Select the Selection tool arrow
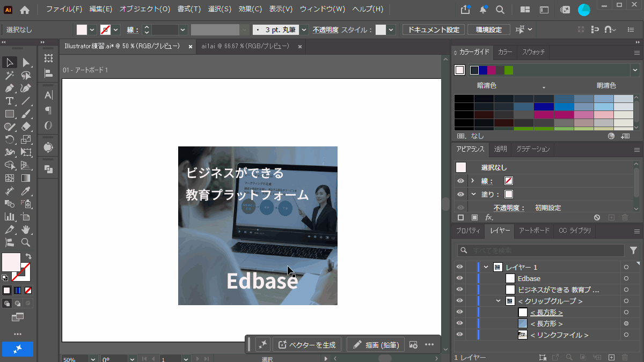644x362 pixels. (x=10, y=63)
